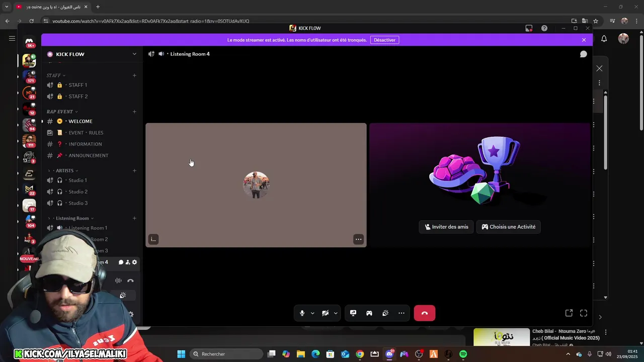Invite people to Listening Room 4

pos(128,262)
